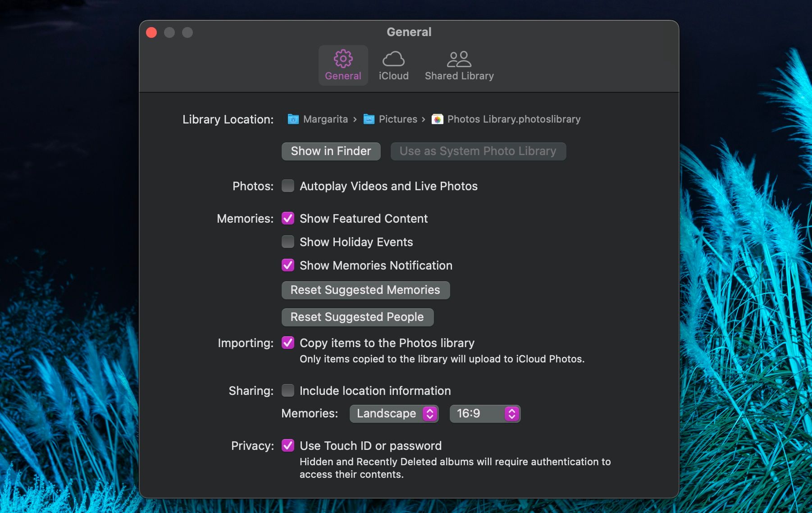Click the Shared Library people icon

(458, 58)
